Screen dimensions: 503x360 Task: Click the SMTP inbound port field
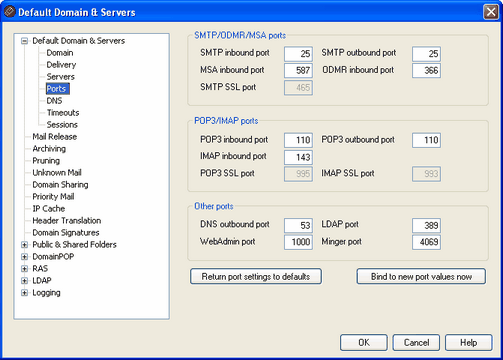click(298, 54)
